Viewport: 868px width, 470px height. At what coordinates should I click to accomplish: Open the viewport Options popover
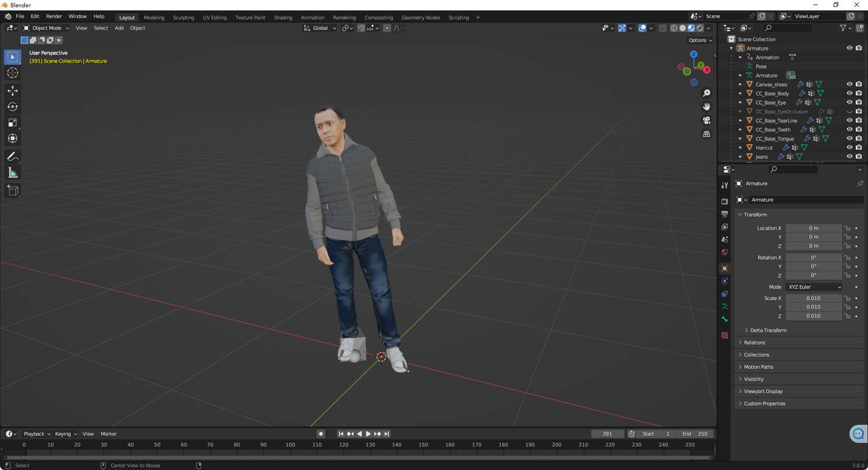point(700,40)
